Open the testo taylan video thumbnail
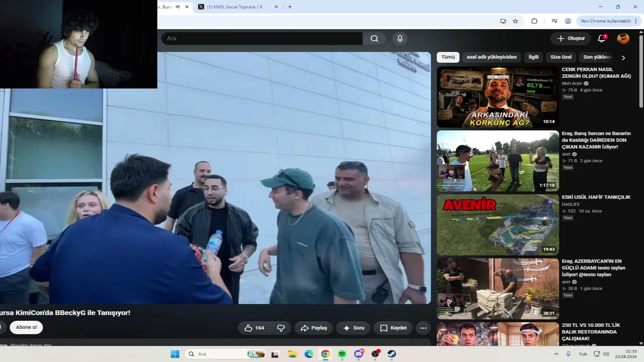This screenshot has width=644, height=362. tap(498, 289)
